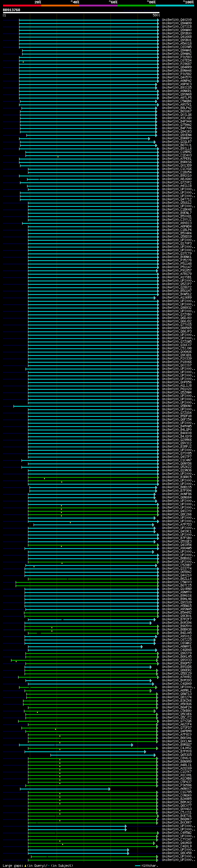This screenshot has width=197, height=868.
Task: Click the purple ~60% identity legend bar
Action: click(99, 6)
